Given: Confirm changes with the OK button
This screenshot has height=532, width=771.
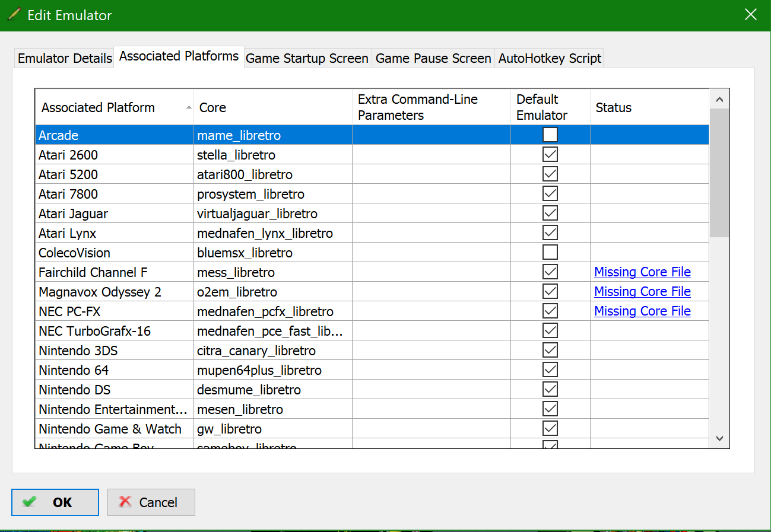Looking at the screenshot, I should pos(55,502).
